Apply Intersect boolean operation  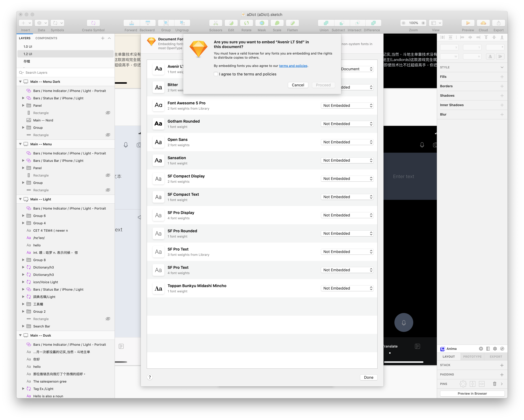[358, 23]
